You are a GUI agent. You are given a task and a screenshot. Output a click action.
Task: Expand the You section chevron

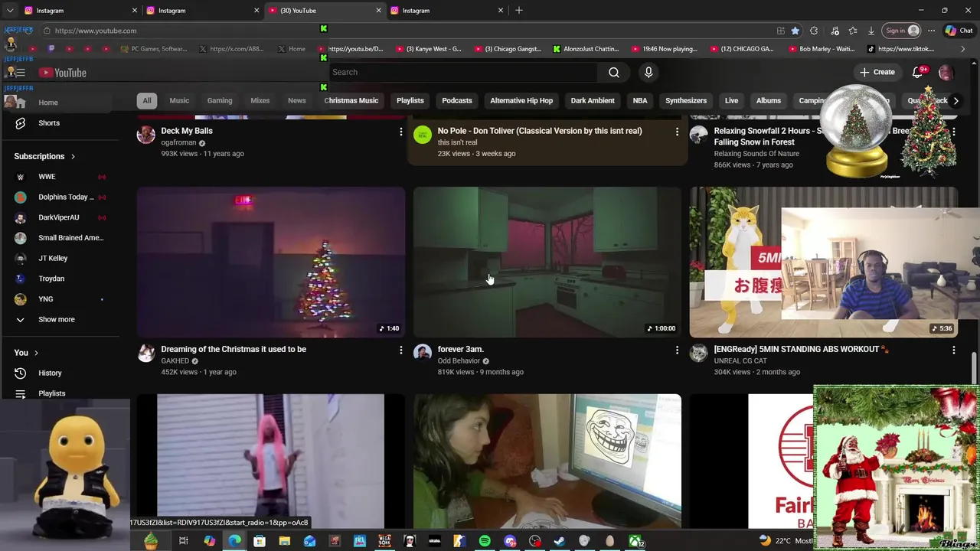pos(36,353)
